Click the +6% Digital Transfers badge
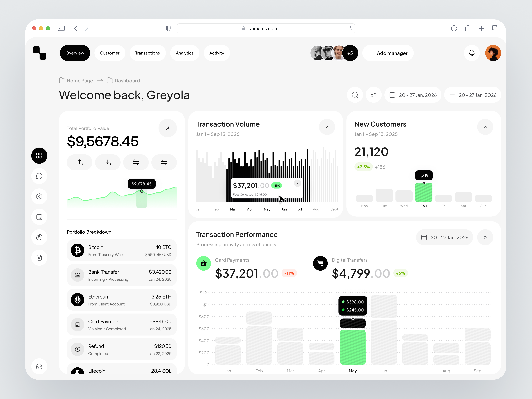The image size is (532, 399). (x=400, y=273)
